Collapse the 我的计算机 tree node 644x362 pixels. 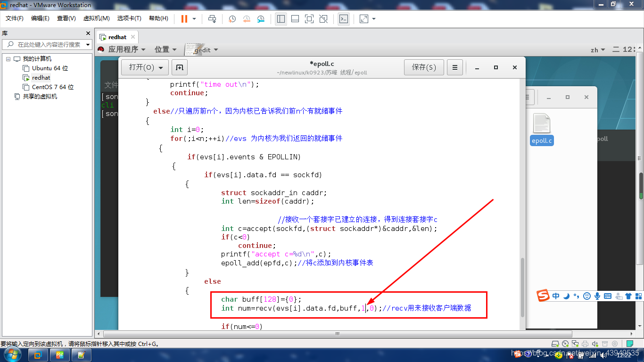[x=8, y=59]
